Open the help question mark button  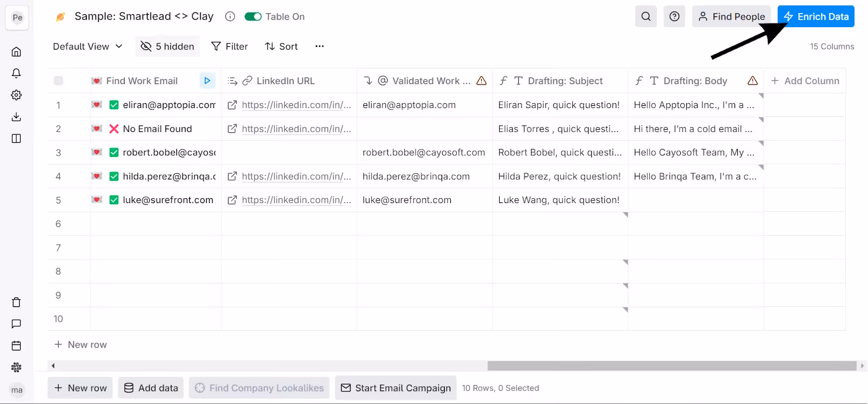tap(674, 16)
